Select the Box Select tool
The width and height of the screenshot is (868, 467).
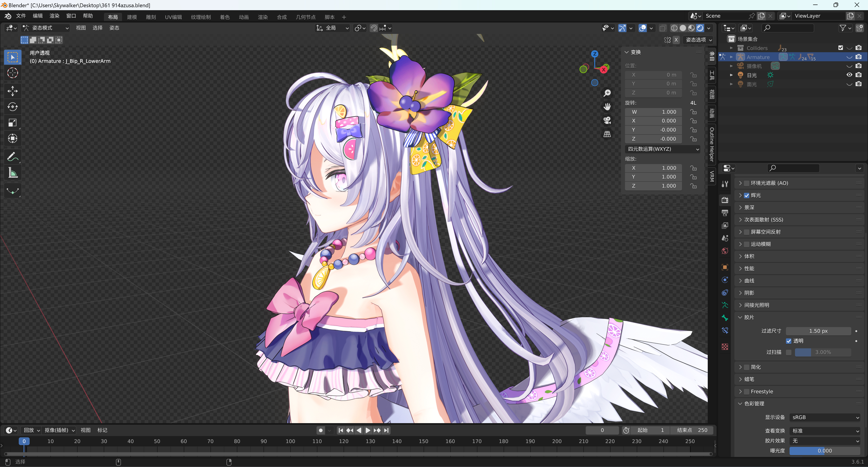click(x=12, y=57)
